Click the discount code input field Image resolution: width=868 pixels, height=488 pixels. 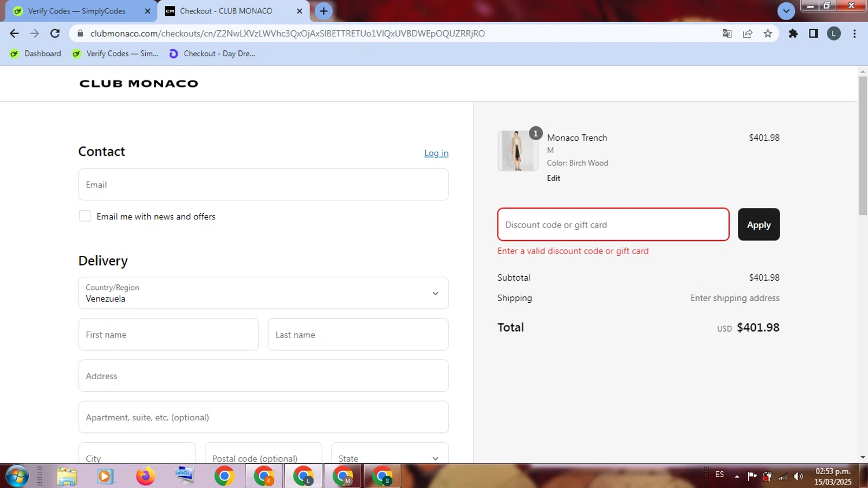pos(613,225)
